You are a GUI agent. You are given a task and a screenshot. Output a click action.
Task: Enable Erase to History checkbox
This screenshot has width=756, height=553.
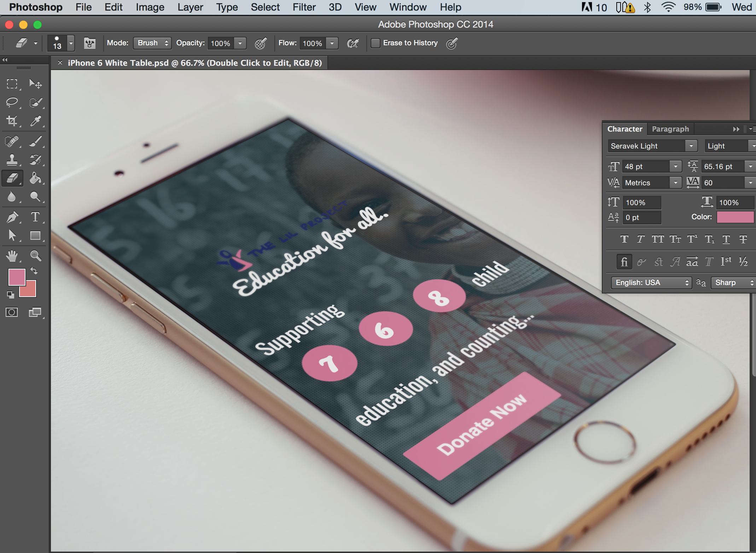376,43
